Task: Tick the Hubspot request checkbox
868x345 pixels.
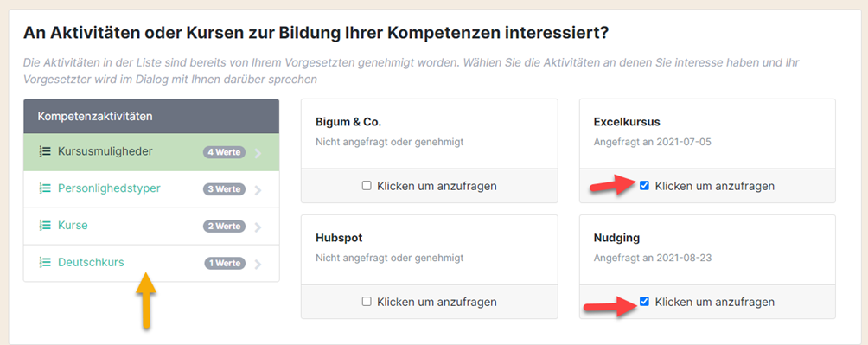Action: [x=366, y=302]
